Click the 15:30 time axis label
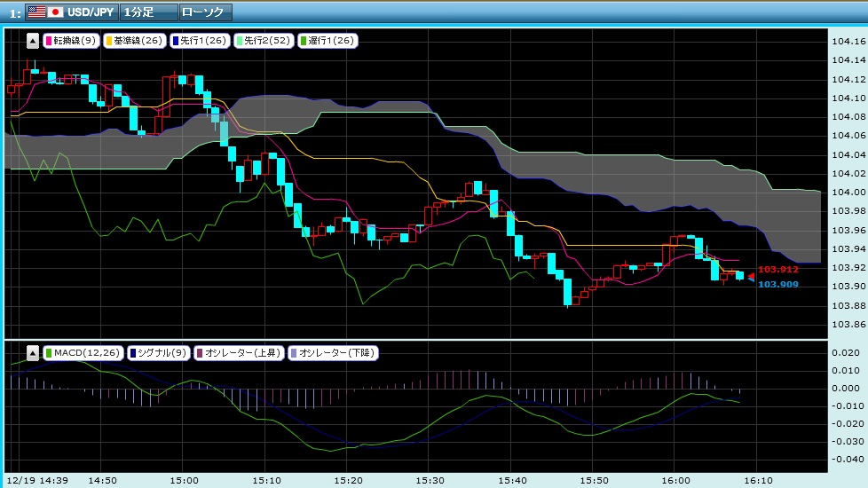 (x=430, y=480)
